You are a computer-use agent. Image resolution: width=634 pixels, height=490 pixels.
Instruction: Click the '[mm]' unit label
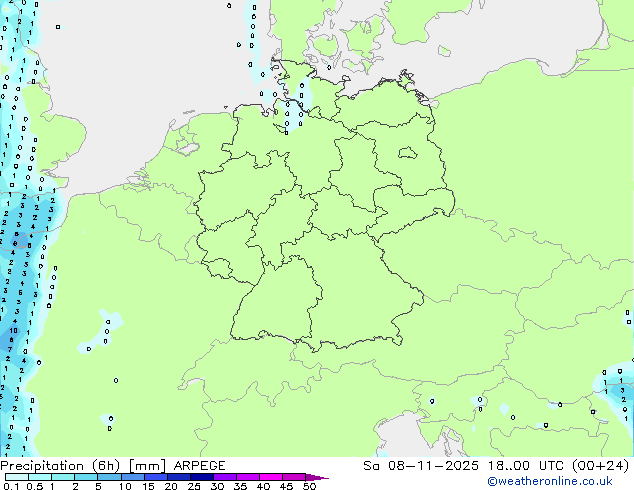point(147,466)
